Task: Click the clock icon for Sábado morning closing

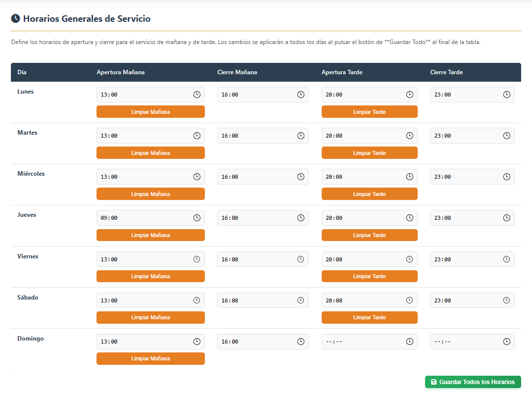Action: (x=301, y=300)
